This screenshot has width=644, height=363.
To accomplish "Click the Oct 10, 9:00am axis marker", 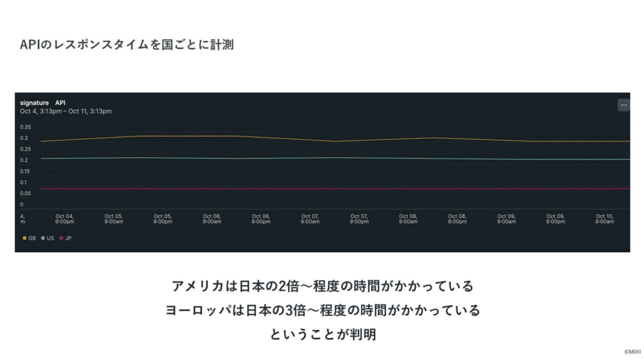I will click(604, 219).
